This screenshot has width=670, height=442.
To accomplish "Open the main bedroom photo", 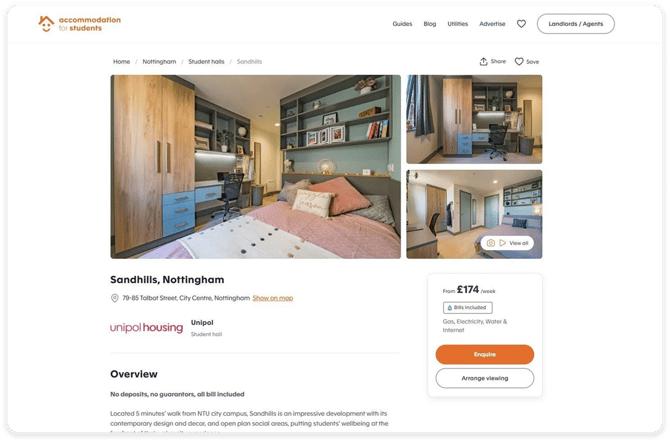I will coord(256,167).
